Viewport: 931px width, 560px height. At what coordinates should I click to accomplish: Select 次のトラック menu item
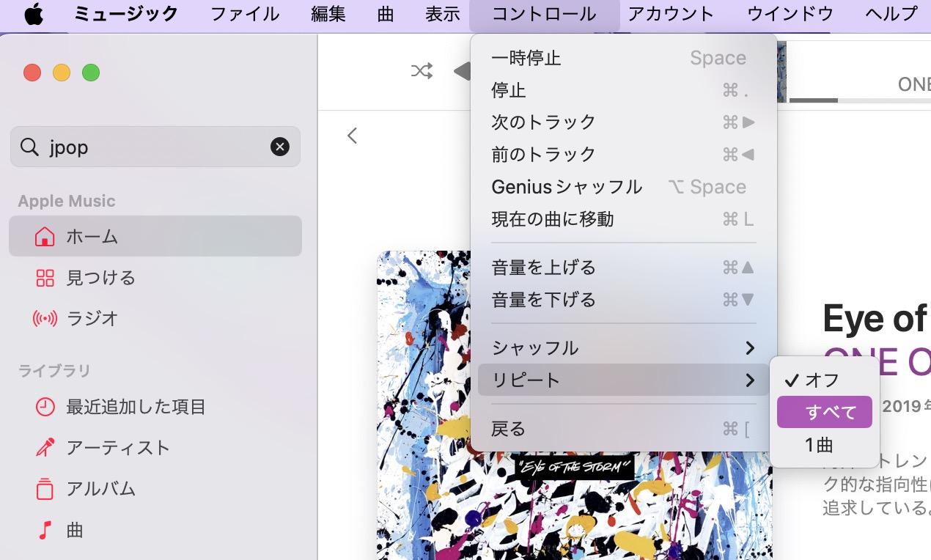[623, 122]
